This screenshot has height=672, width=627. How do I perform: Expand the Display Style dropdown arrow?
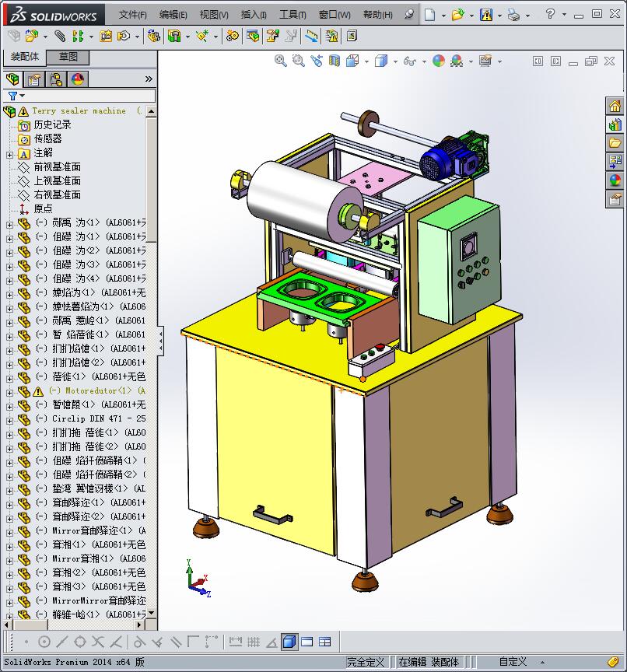[395, 61]
